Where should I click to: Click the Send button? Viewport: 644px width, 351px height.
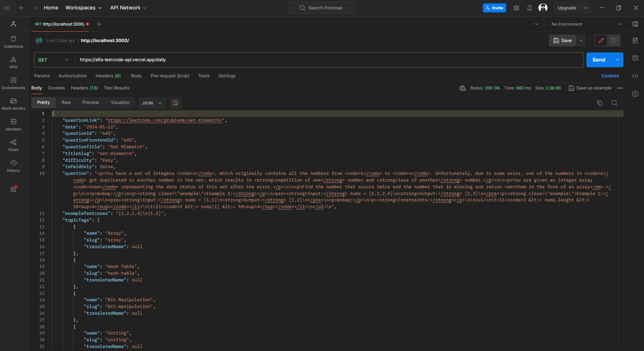click(x=599, y=60)
